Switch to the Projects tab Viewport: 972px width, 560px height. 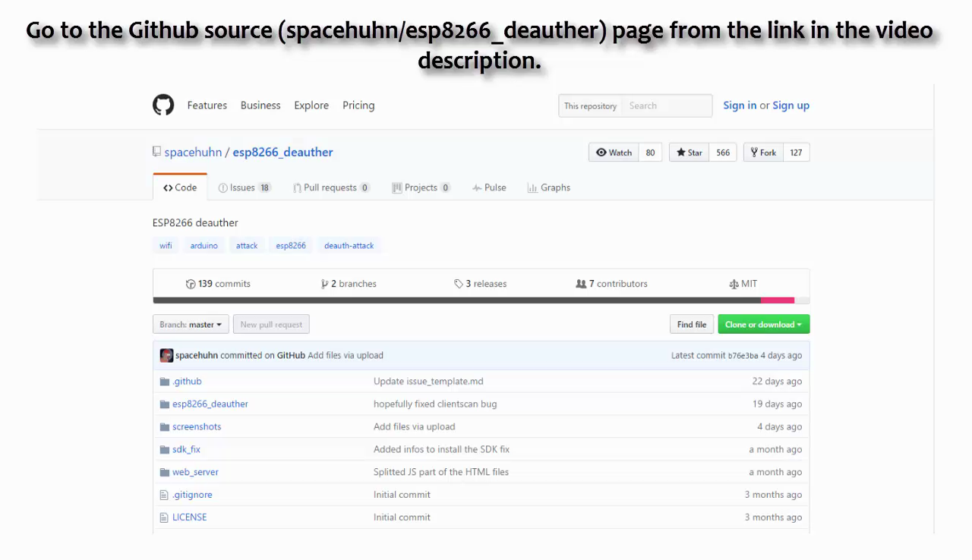(421, 187)
